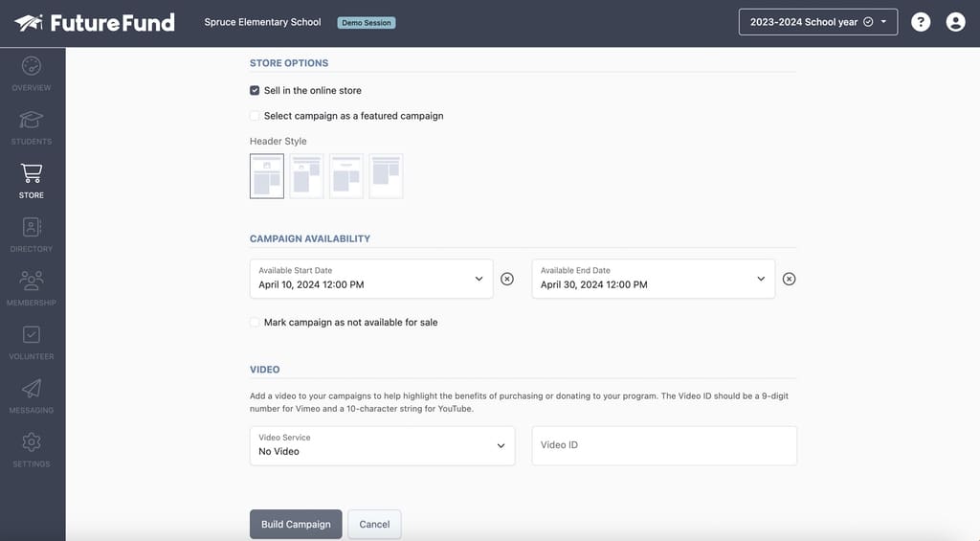Click the Video ID input field
The image size is (980, 541).
(664, 446)
